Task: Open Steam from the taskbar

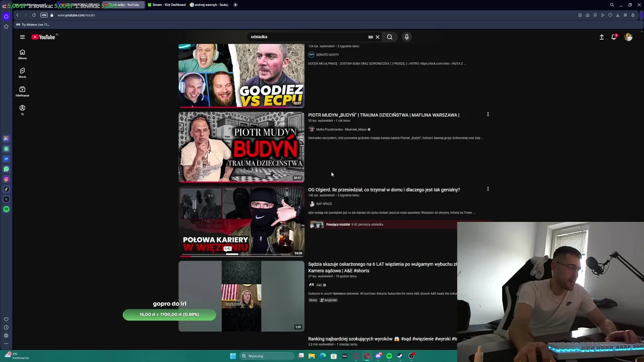Action: coord(400,356)
